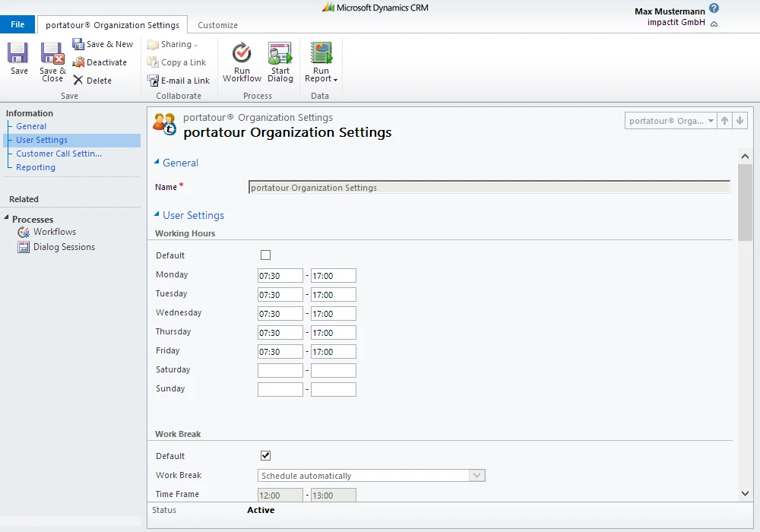
Task: Click the user name Max Mustermann
Action: coord(670,11)
